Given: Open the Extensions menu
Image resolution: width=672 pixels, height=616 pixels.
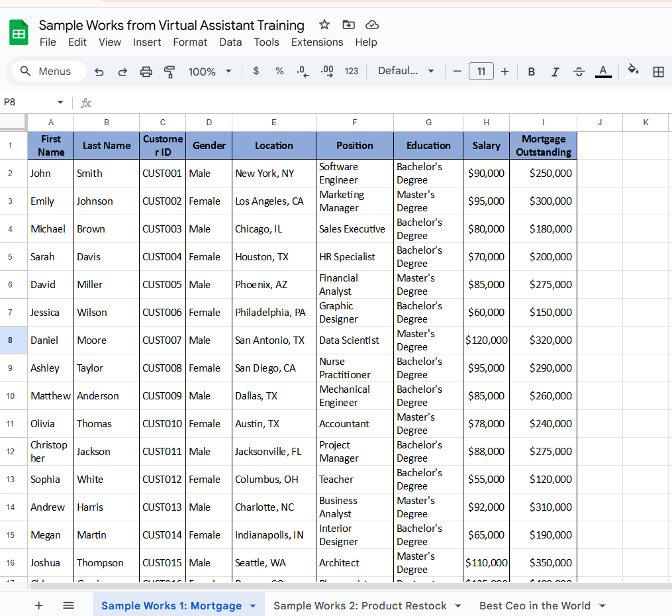Looking at the screenshot, I should [x=317, y=42].
